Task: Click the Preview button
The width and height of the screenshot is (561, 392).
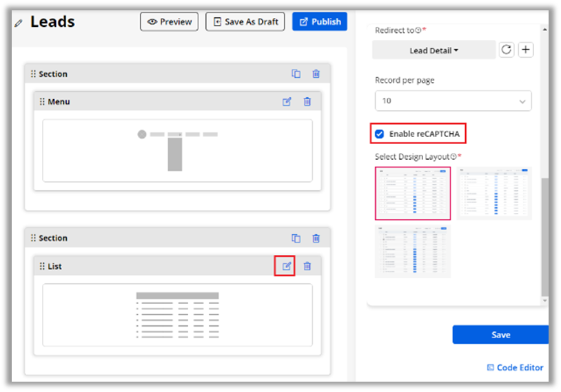Action: (169, 21)
